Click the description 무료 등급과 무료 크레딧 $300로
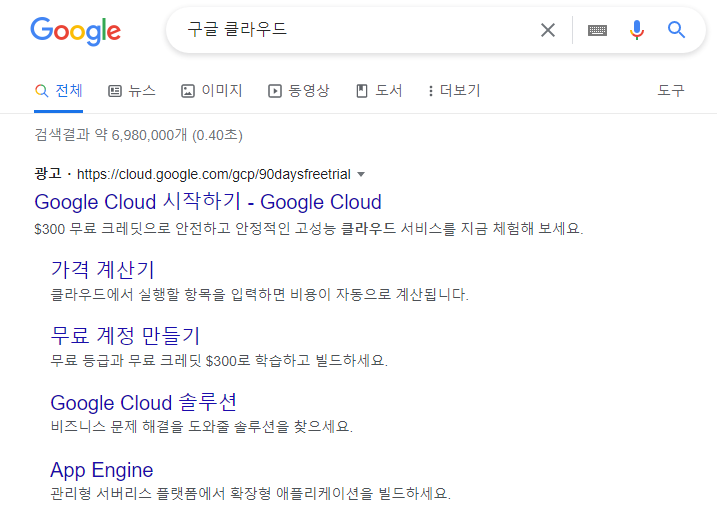717x520 pixels. (219, 360)
